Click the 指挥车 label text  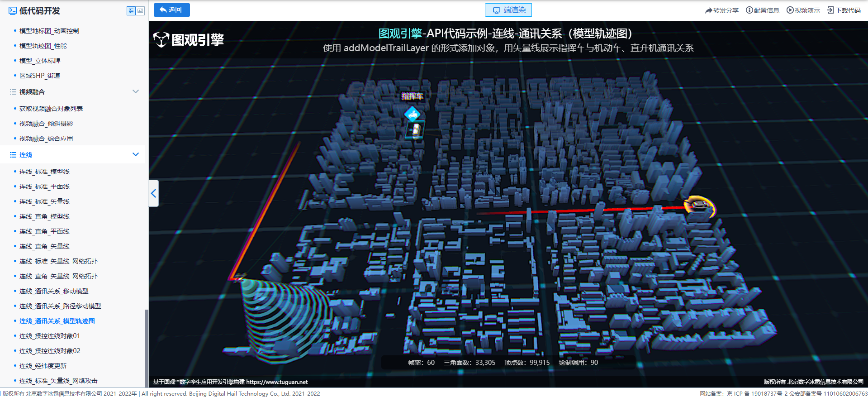pyautogui.click(x=412, y=96)
